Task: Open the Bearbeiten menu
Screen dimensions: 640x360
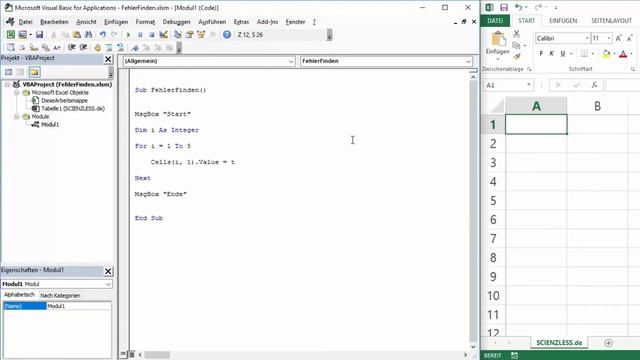Action: [54, 22]
